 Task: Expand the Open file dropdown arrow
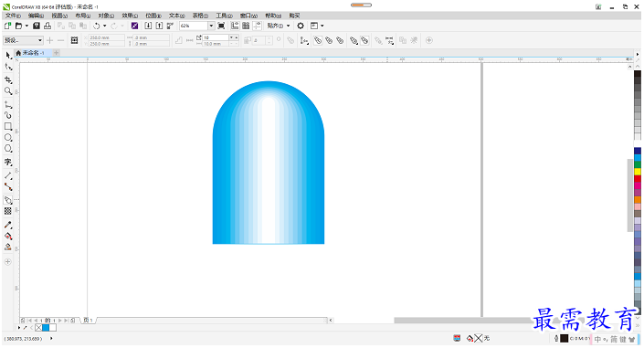(x=26, y=26)
